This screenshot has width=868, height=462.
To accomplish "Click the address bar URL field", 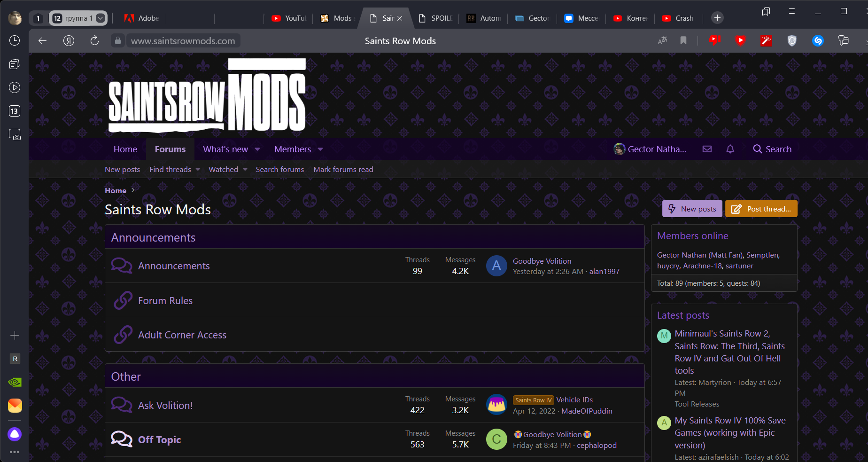I will click(x=183, y=41).
